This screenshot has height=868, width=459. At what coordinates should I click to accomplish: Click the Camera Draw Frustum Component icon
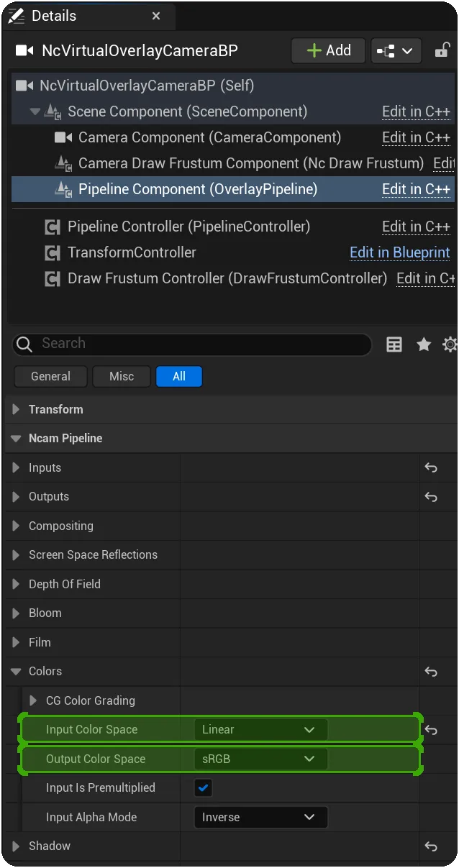click(x=63, y=163)
